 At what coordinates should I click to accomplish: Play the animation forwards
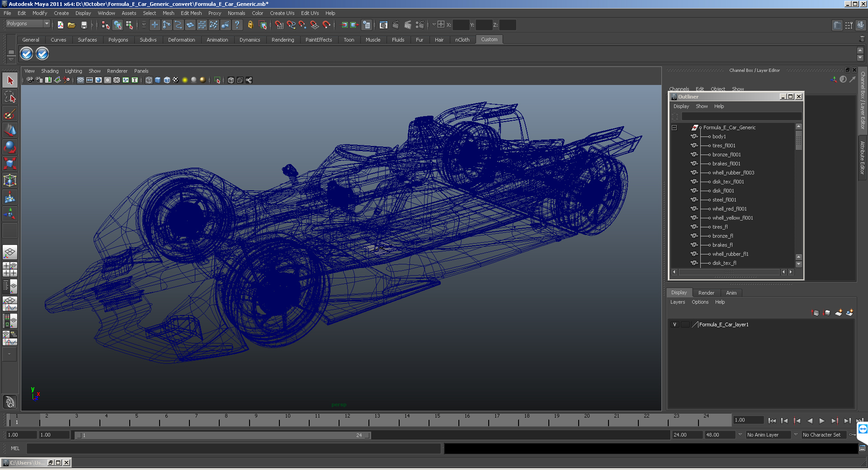822,421
